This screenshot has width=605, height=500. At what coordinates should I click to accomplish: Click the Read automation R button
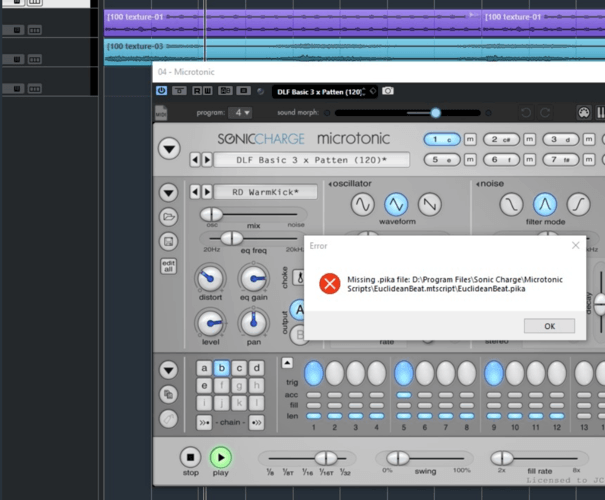click(197, 91)
